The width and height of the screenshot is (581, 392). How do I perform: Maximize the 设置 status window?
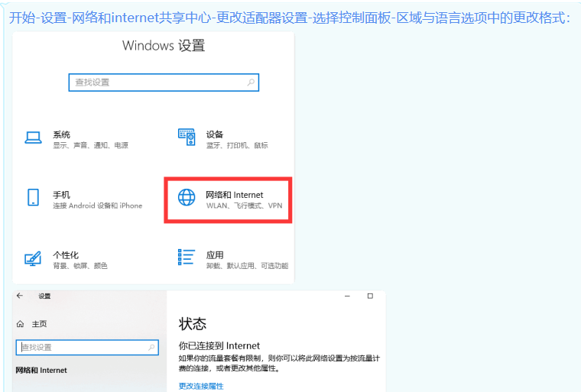coord(370,296)
